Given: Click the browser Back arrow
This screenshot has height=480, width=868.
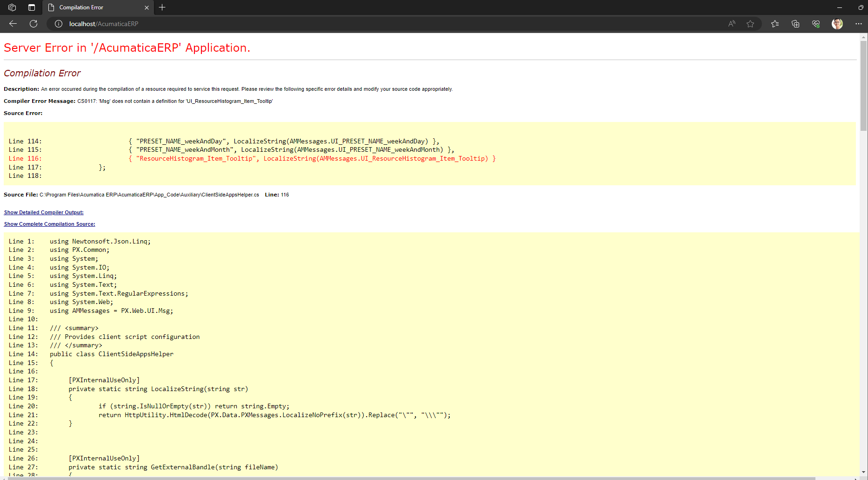Looking at the screenshot, I should coord(13,24).
